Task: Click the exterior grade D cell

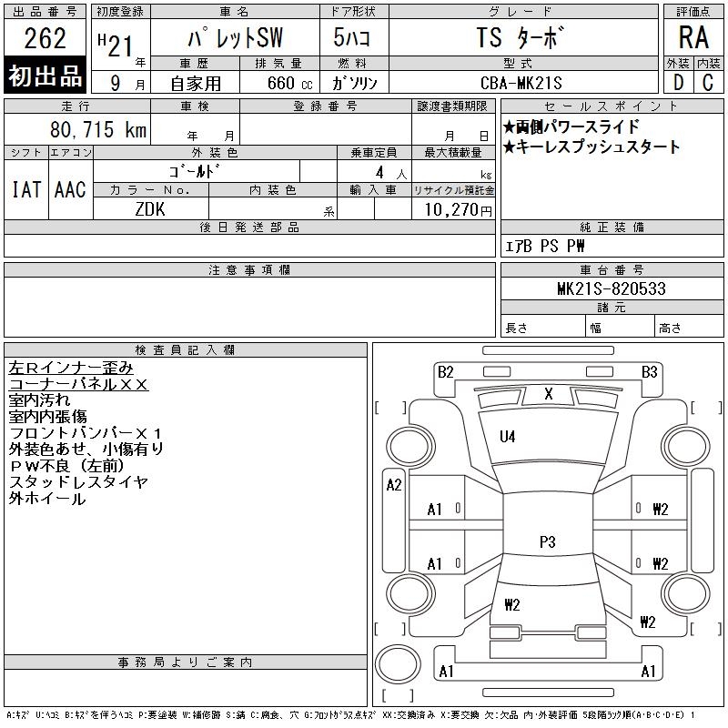Action: coord(678,82)
